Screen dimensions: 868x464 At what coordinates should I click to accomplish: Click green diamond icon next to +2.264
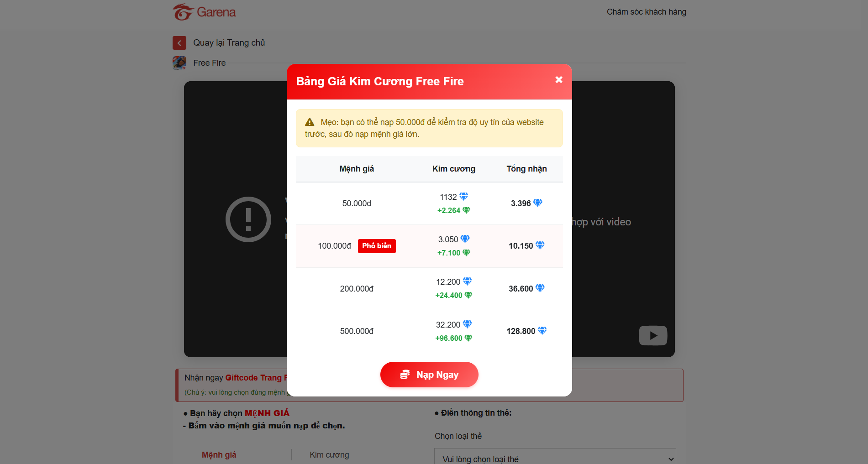tap(466, 210)
